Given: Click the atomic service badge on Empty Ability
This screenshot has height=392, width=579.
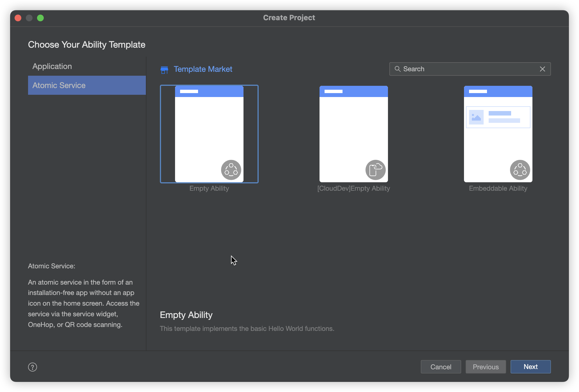Looking at the screenshot, I should [x=231, y=170].
